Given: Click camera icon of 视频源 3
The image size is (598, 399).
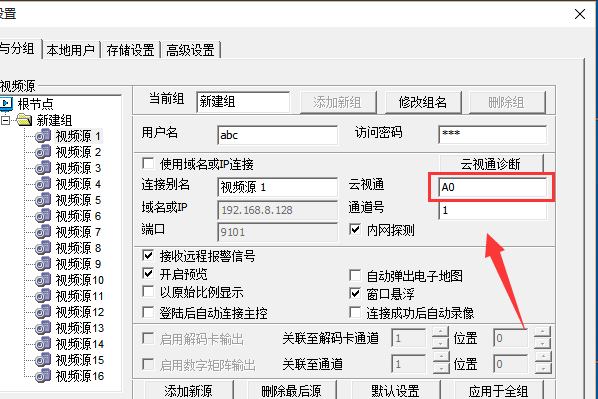Looking at the screenshot, I should [43, 168].
